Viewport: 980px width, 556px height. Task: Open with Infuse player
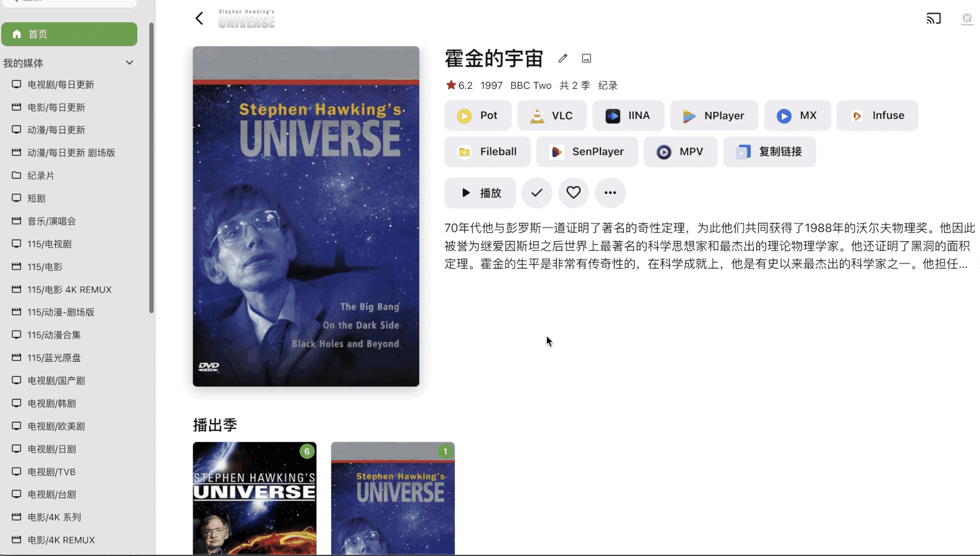pyautogui.click(x=877, y=116)
